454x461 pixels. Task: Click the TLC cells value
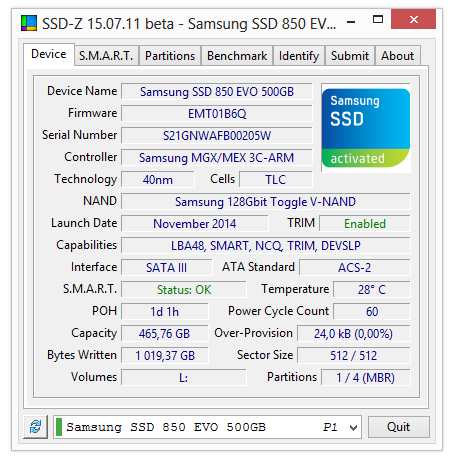pyautogui.click(x=276, y=180)
